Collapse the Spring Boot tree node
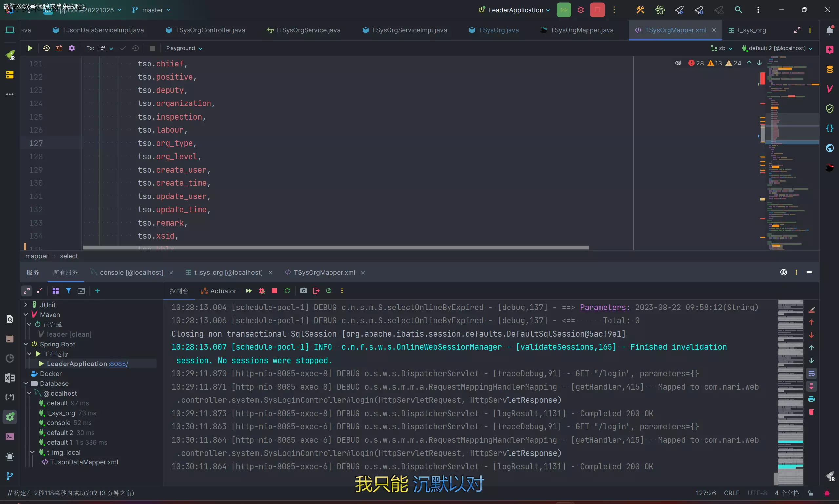The image size is (839, 504). 26,344
